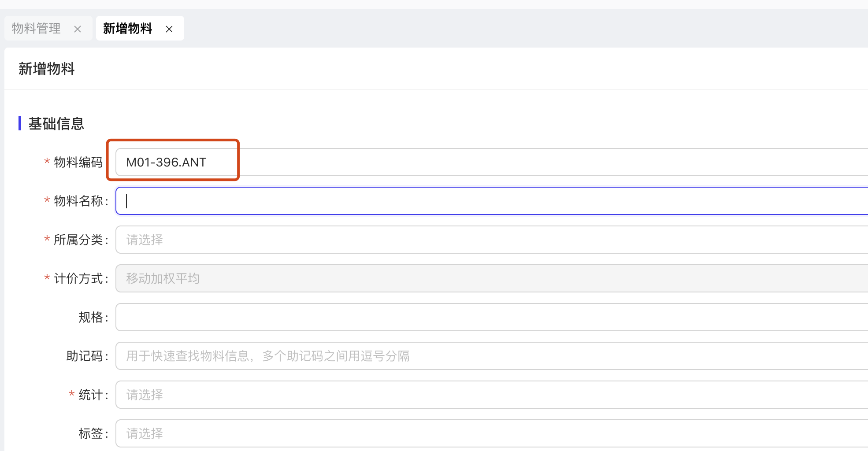Click the 助记码 field label

[x=85, y=356]
